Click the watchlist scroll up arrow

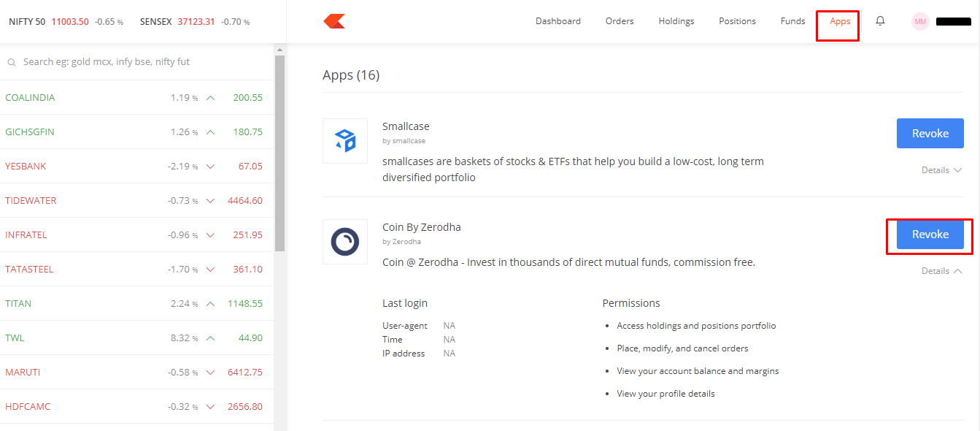(279, 50)
